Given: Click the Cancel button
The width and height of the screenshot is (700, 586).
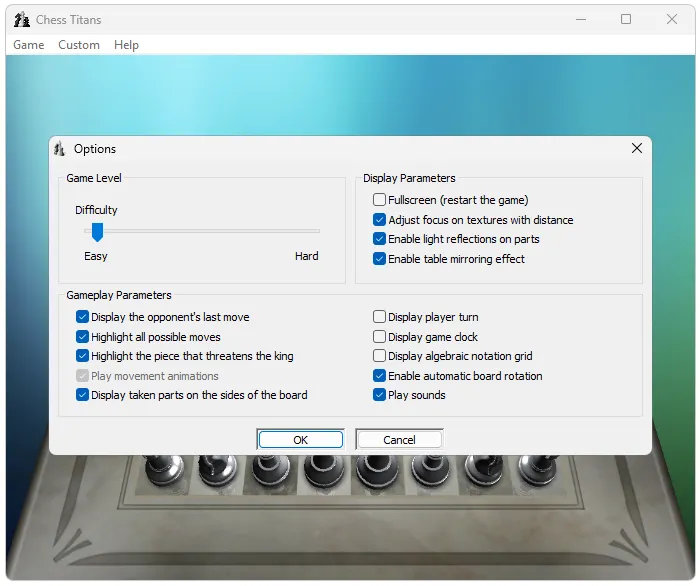Looking at the screenshot, I should coord(399,440).
